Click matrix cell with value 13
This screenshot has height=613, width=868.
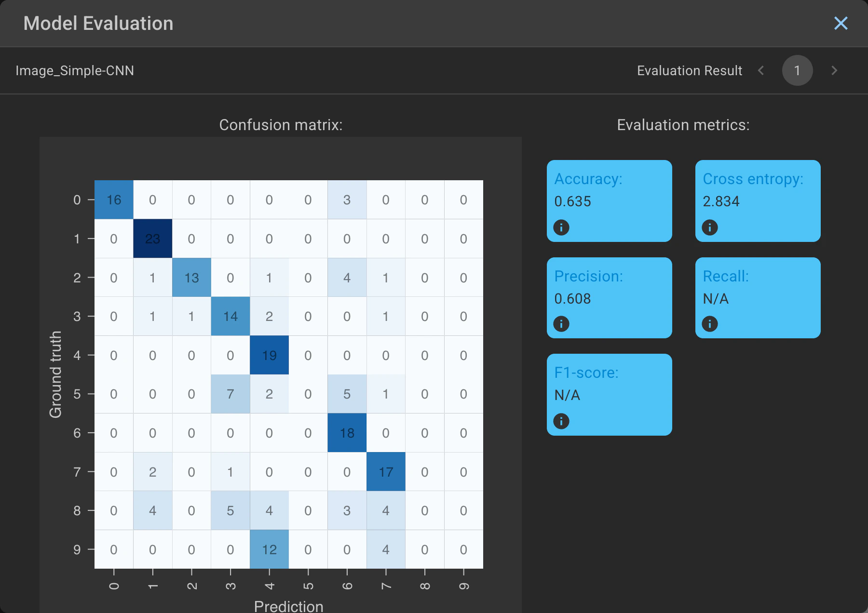[x=191, y=278]
